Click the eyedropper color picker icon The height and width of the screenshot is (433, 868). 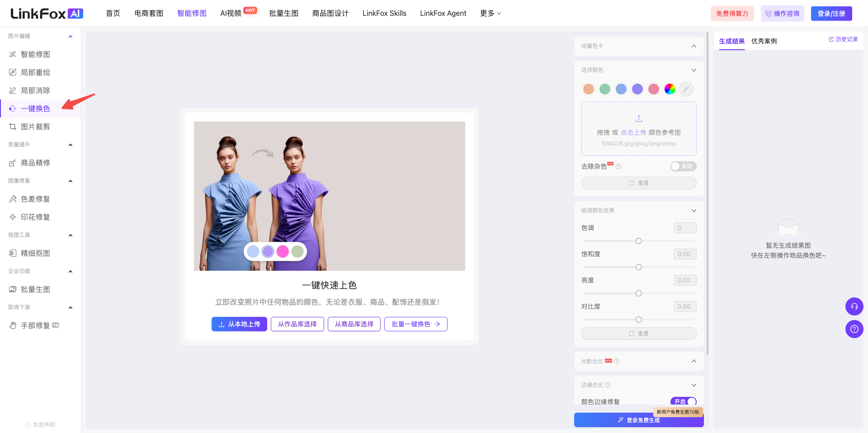[x=686, y=89]
